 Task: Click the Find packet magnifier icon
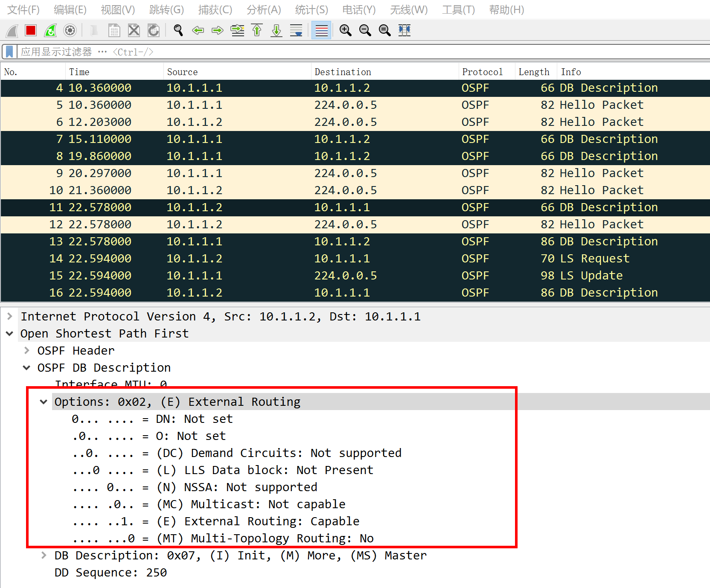click(178, 30)
